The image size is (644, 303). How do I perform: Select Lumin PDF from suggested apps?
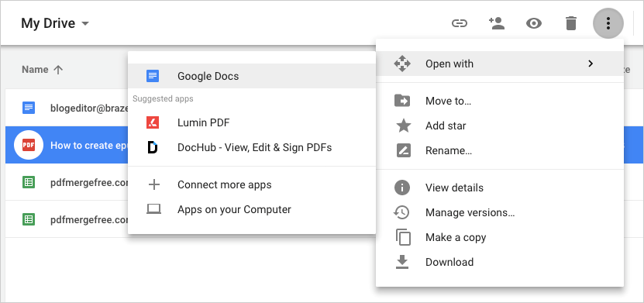point(252,122)
